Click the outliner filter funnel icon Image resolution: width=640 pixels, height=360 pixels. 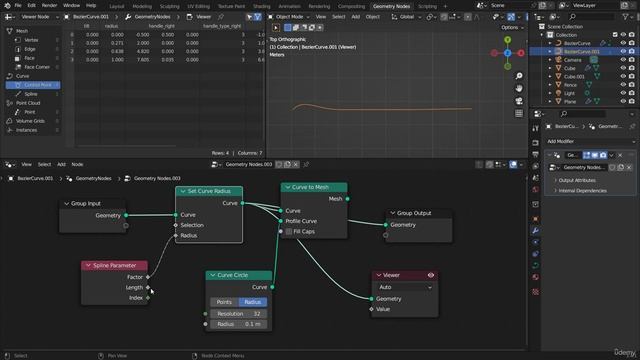pos(626,17)
